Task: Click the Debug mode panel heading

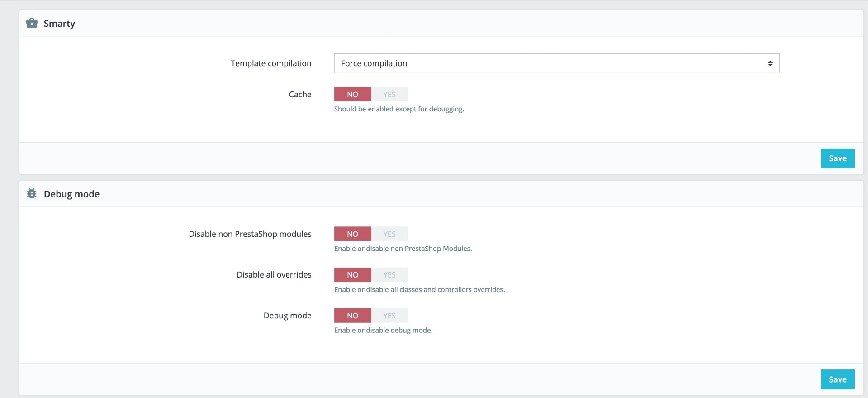Action: coord(71,194)
